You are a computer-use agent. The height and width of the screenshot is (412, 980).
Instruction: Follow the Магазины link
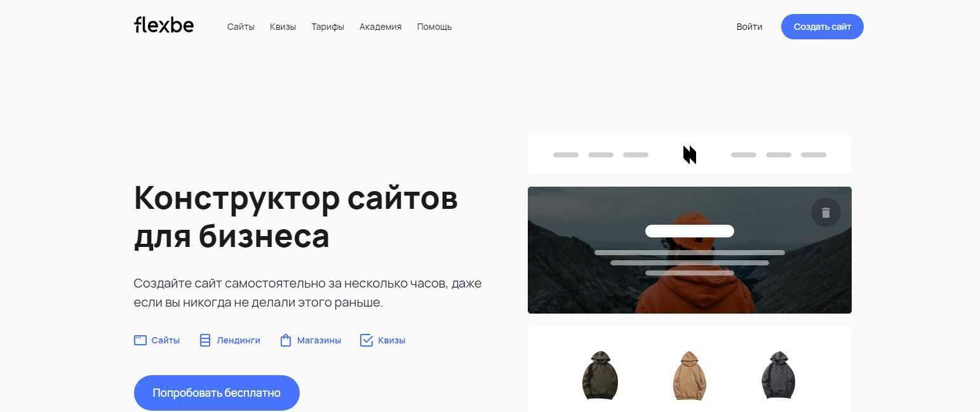tap(319, 340)
